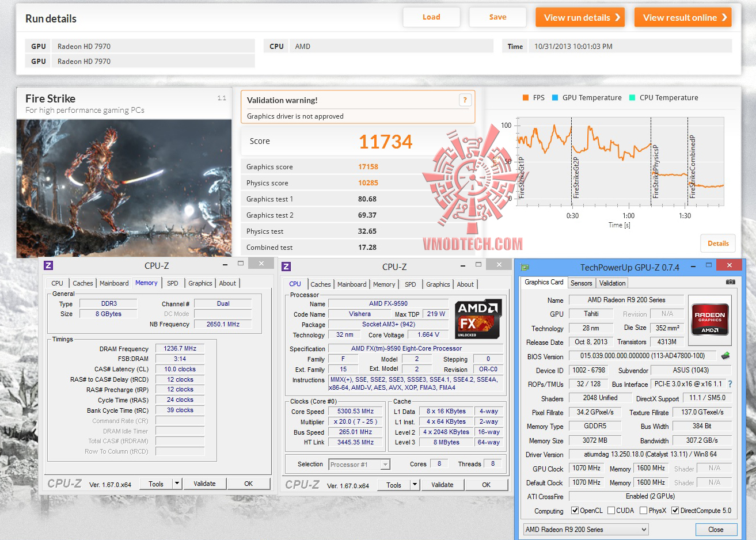Toggle the CUDA checkbox

(x=611, y=511)
